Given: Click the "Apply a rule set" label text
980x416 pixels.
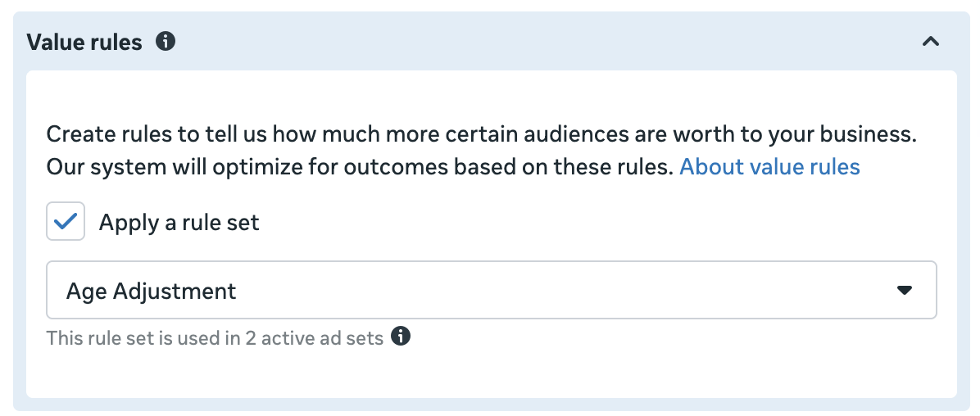Looking at the screenshot, I should (179, 222).
